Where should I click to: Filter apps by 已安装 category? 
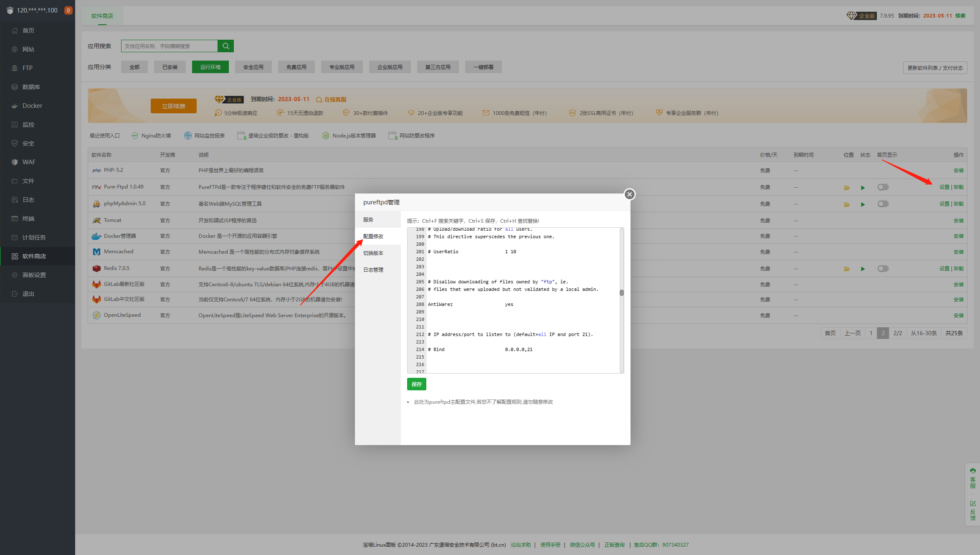point(170,67)
